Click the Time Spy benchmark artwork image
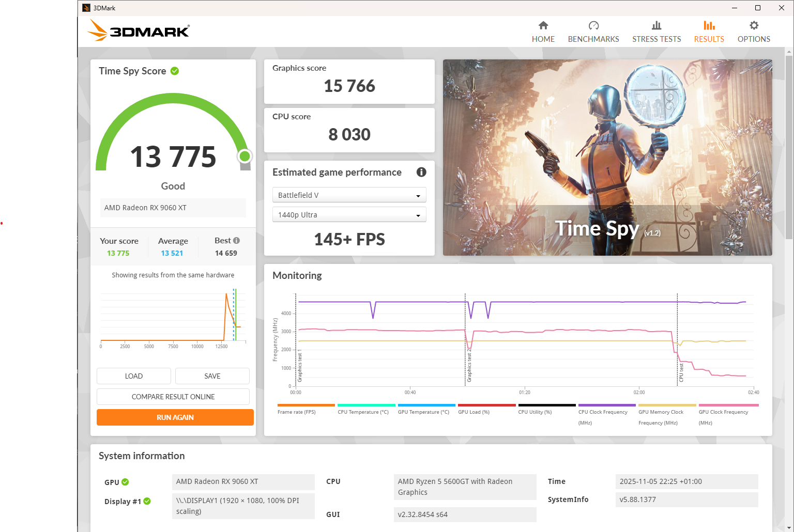This screenshot has width=794, height=532. tap(607, 158)
